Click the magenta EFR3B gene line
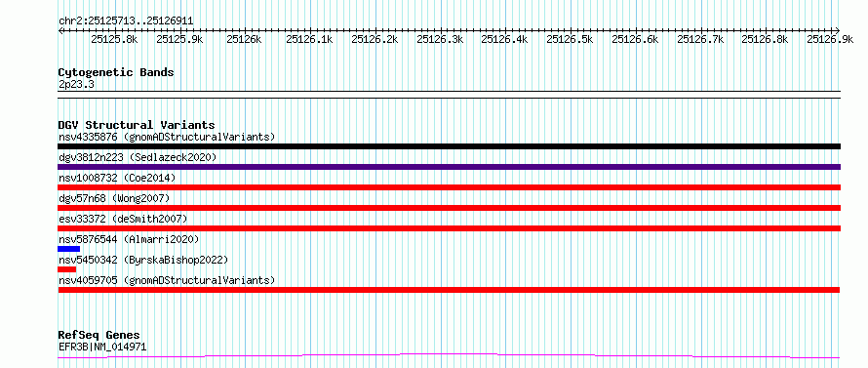868x368 pixels. [x=449, y=356]
